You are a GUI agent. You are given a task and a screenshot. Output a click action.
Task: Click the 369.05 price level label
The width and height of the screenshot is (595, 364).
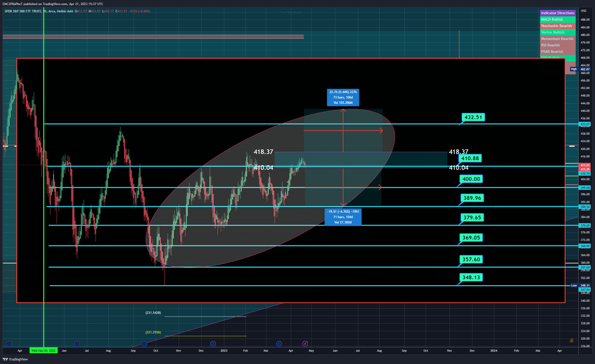point(471,238)
